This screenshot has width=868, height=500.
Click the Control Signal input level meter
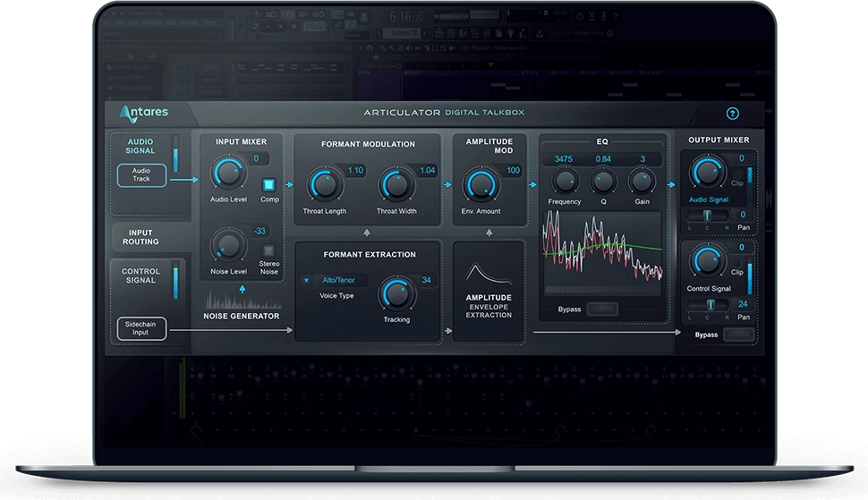(x=176, y=281)
